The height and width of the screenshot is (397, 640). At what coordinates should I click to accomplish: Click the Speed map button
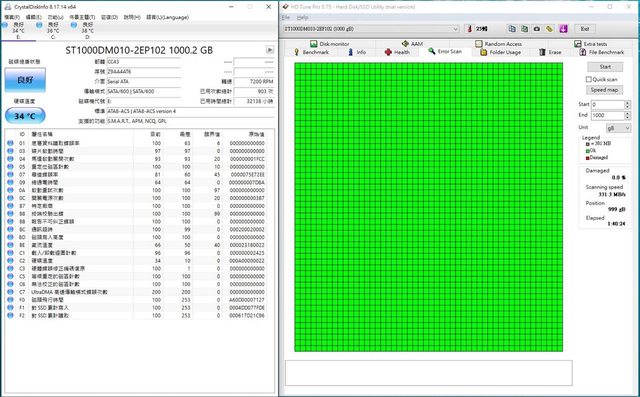tap(604, 90)
